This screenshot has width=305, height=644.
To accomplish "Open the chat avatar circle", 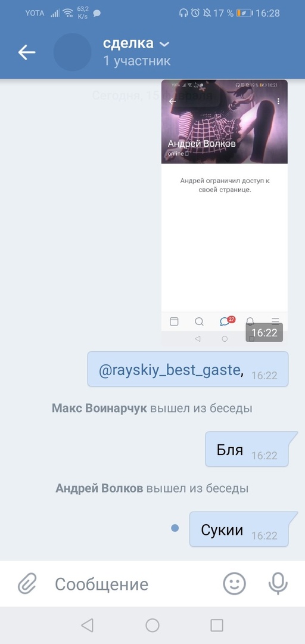I will [72, 52].
